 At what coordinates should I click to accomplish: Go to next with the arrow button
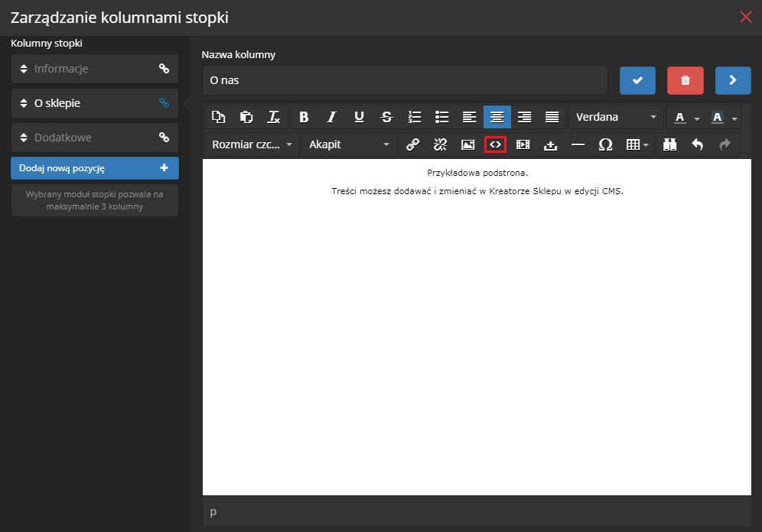(x=733, y=80)
